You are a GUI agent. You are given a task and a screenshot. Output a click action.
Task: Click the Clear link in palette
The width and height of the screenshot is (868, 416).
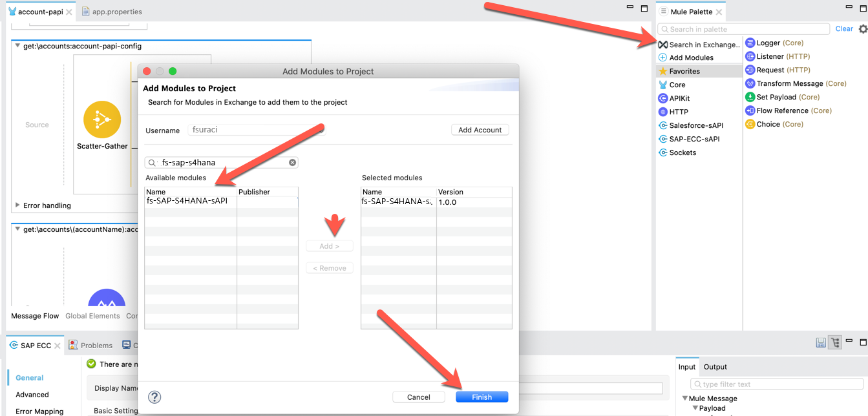[844, 29]
